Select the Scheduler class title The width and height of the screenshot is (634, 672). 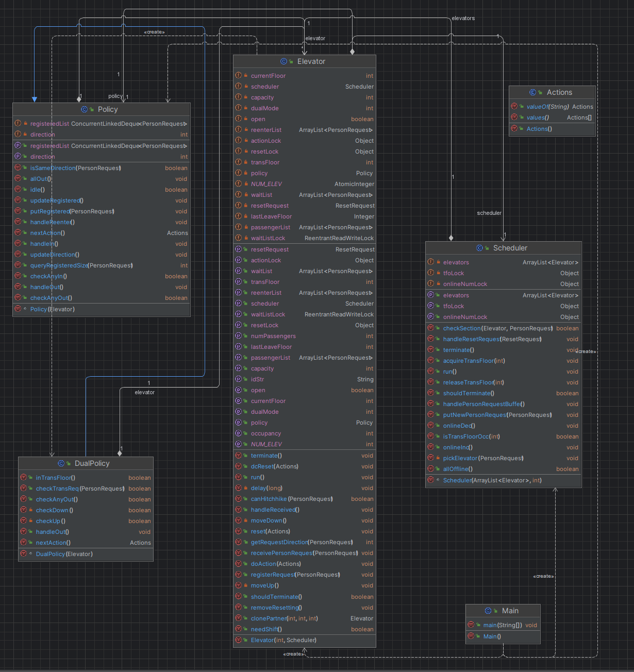510,248
